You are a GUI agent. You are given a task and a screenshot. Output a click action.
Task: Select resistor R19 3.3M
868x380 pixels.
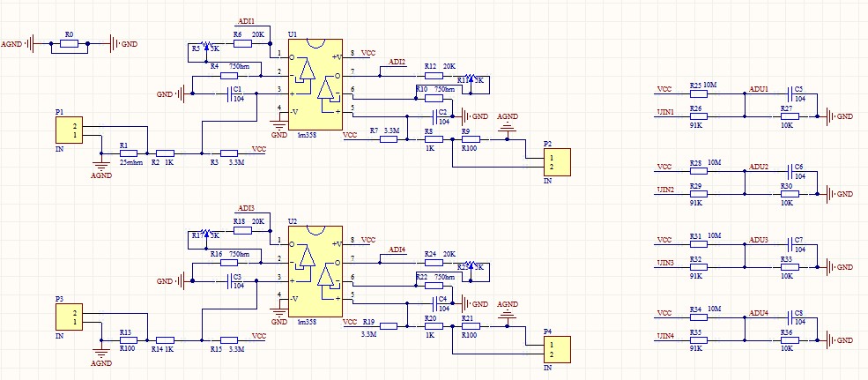(x=389, y=326)
